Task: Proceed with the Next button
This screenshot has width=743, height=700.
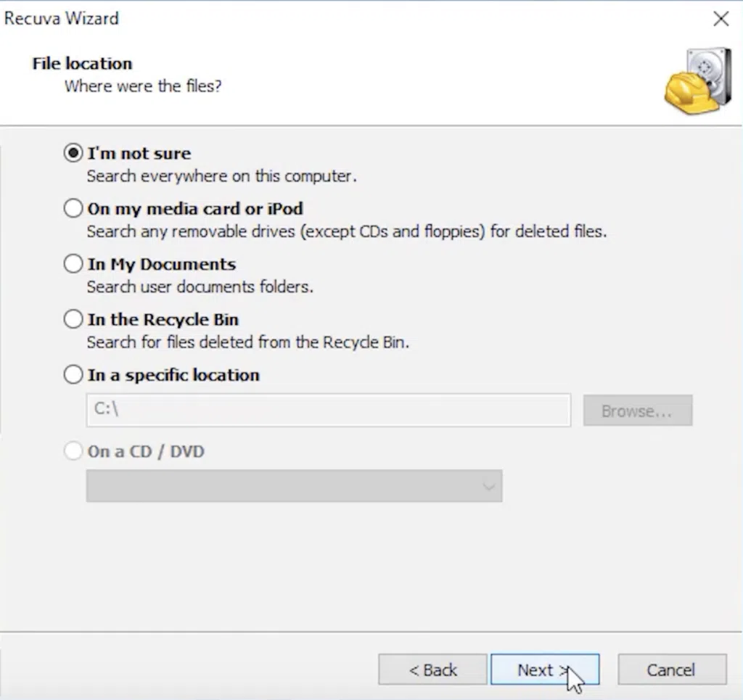Action: 544,670
